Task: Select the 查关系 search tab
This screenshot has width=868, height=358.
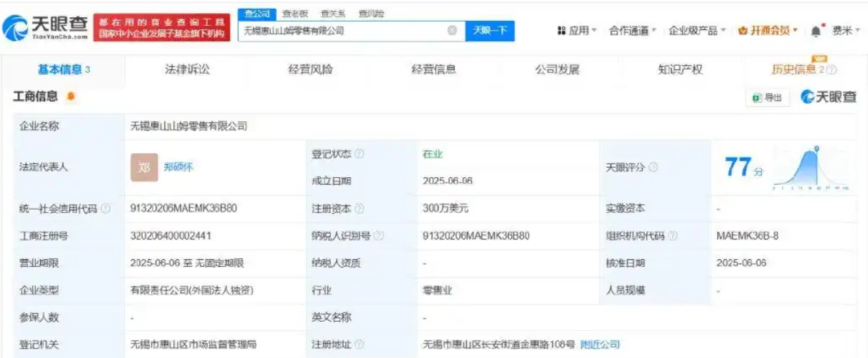Action: [333, 14]
